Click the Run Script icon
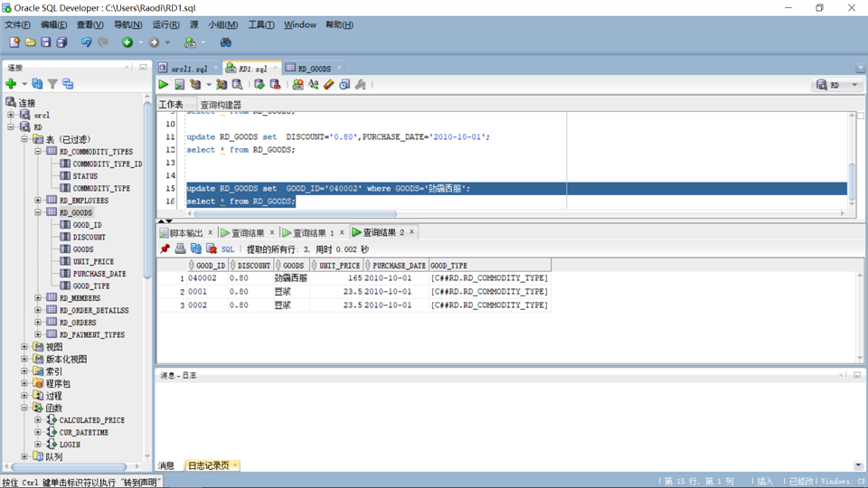868x488 pixels. [179, 85]
